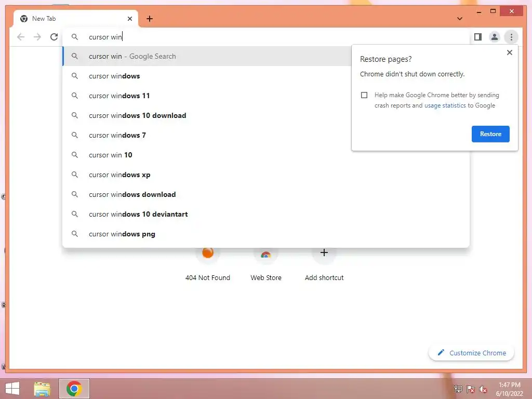
Task: Close the New Tab tab
Action: click(x=129, y=19)
